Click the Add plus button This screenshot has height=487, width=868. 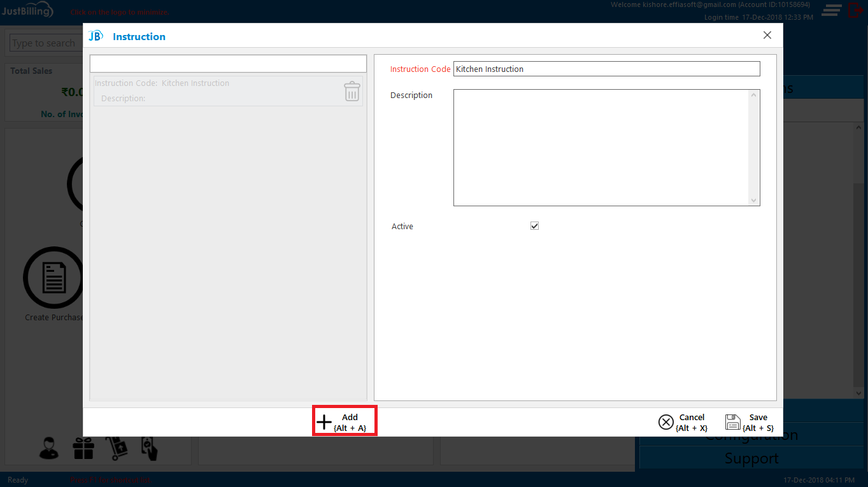click(x=345, y=421)
